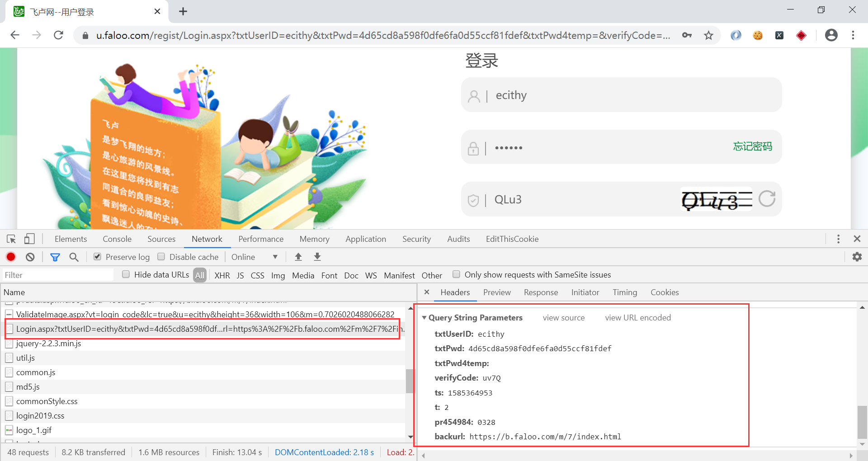Select the Login.aspx request row
The image size is (868, 461).
203,329
